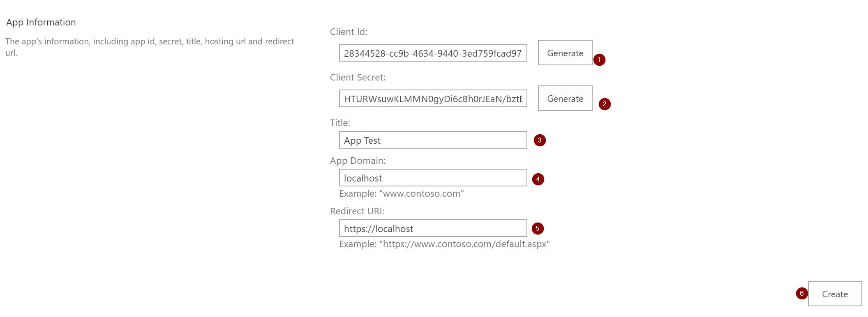Viewport: 868px width, 317px height.
Task: Click the 'Title:' label
Action: [340, 123]
